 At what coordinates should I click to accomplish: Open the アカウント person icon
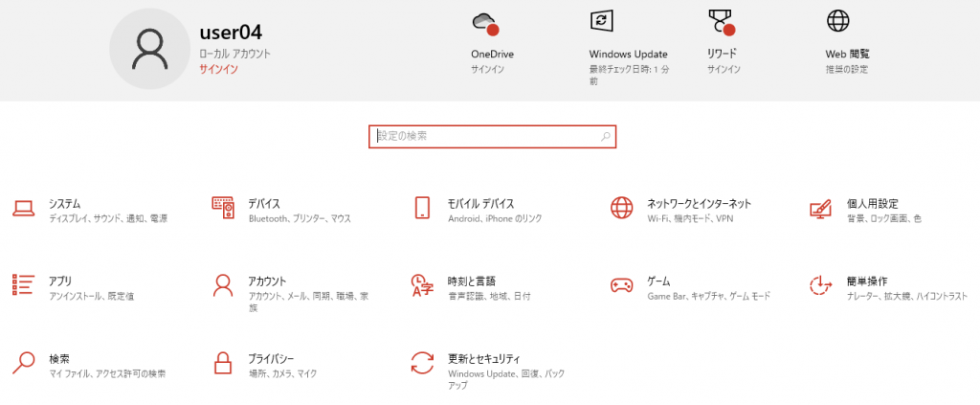(x=223, y=285)
